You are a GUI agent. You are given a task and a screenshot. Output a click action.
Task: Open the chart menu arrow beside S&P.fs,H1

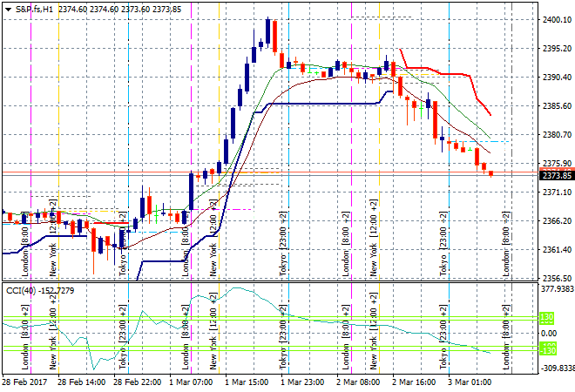8,8
